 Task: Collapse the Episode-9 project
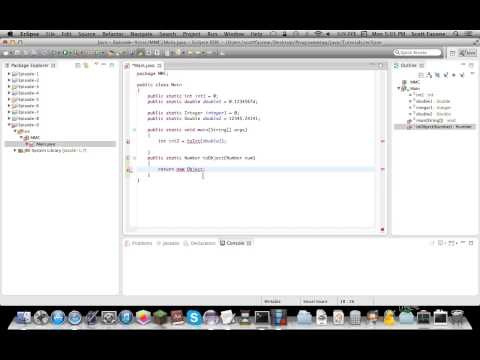click(x=9, y=125)
